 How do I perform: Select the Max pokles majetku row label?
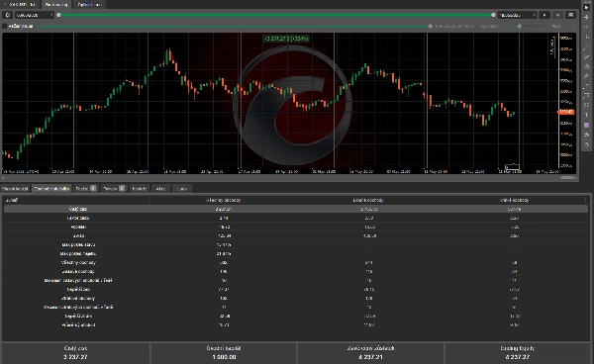[x=78, y=253]
